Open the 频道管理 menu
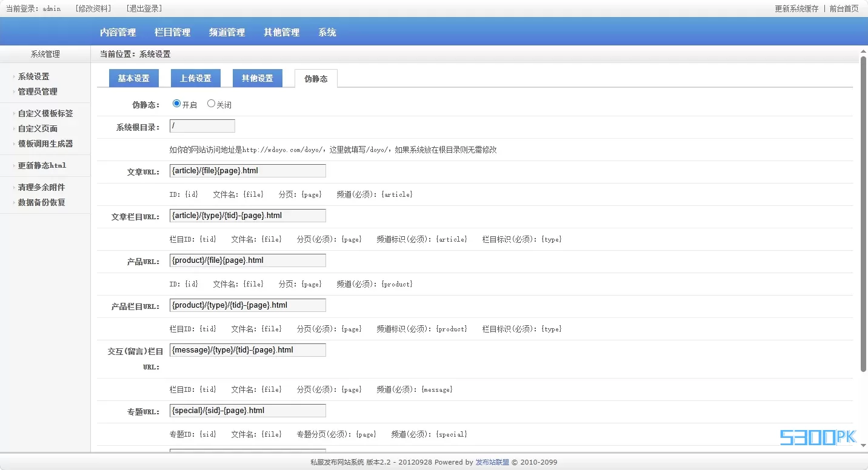Viewport: 868px width, 470px height. (x=227, y=32)
